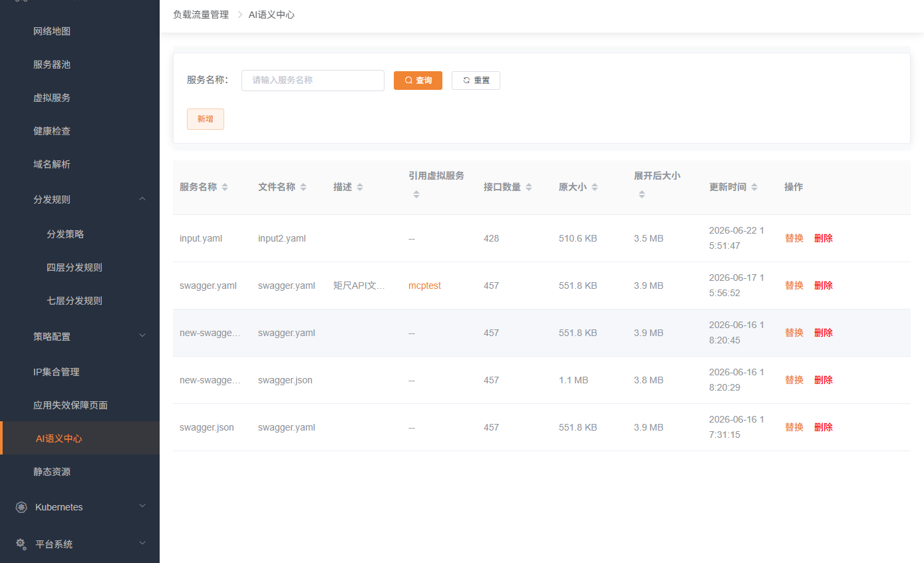This screenshot has height=563, width=924.
Task: Click the 平台系统 gear icon in sidebar
Action: (21, 544)
